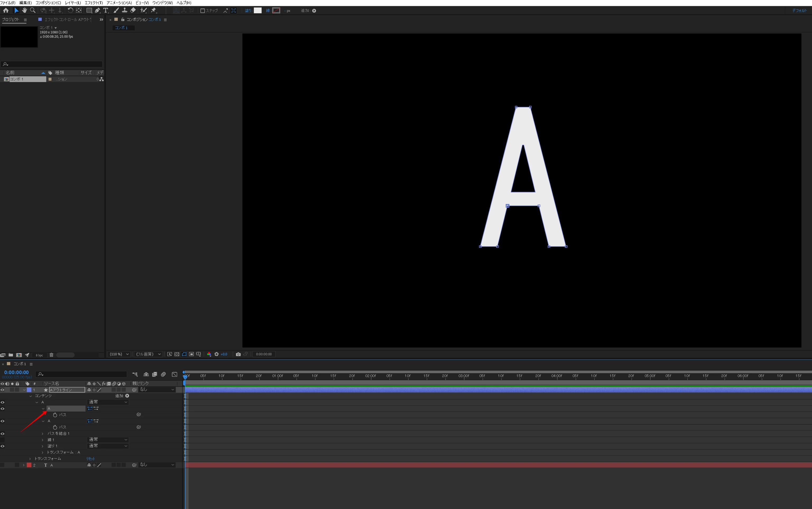Hide the 塗り 1 fill visibility eye
This screenshot has width=812, height=509.
3,446
